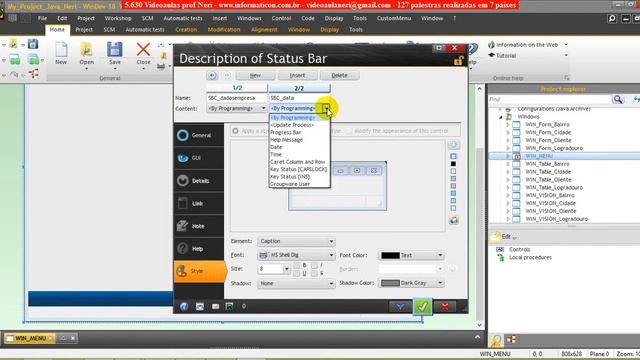Click the padlock icon in dialog header
Image resolution: width=640 pixels, height=360 pixels.
tap(458, 61)
